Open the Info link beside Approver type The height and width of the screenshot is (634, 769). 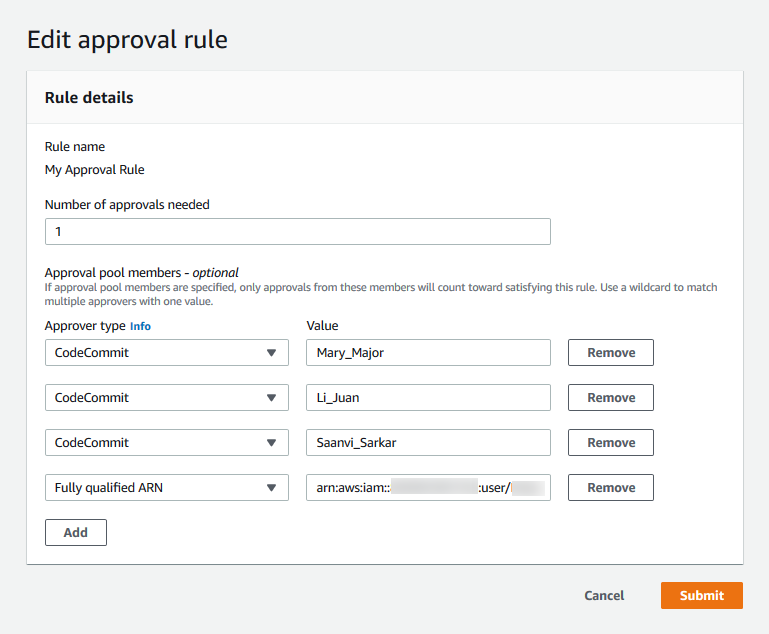coord(140,326)
